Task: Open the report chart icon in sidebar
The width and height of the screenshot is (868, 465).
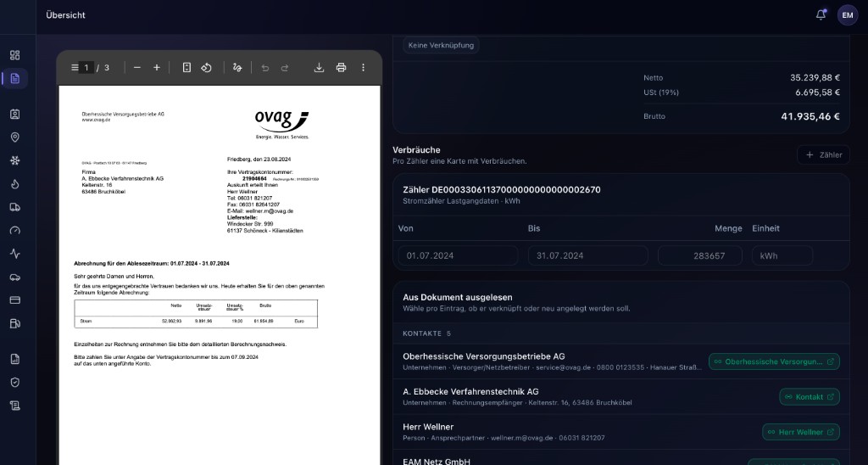Action: coord(15,359)
